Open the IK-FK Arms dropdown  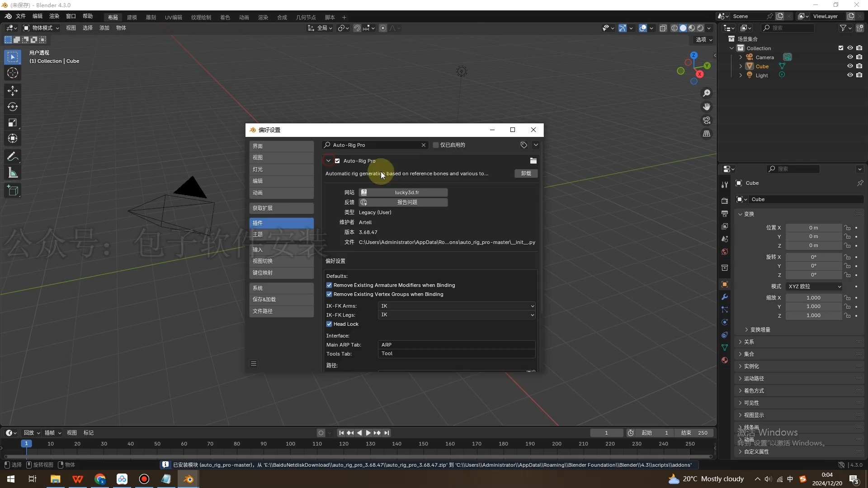point(457,306)
